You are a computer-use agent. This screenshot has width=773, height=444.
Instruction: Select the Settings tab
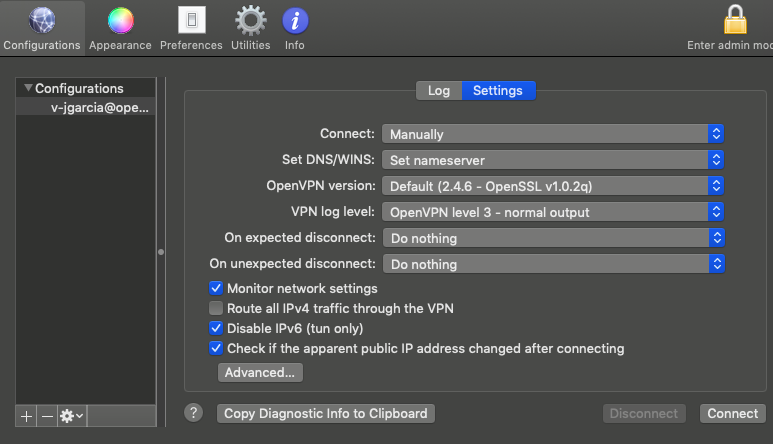point(498,91)
